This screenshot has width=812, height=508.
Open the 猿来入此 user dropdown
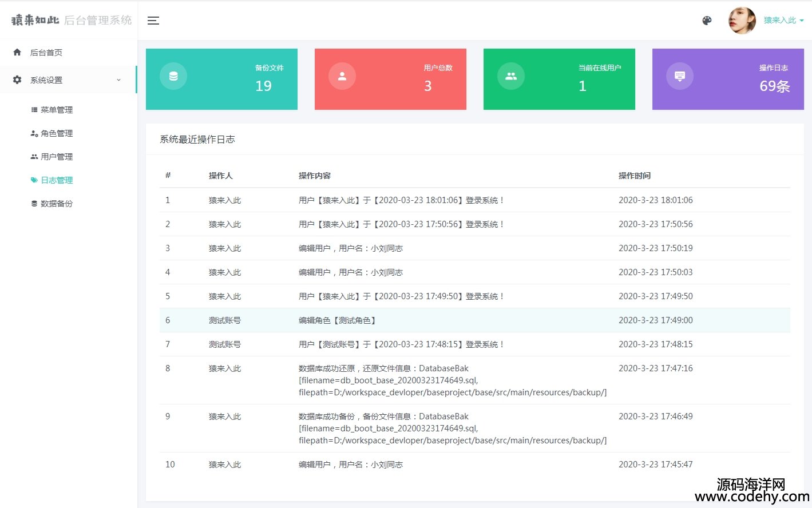coord(783,20)
